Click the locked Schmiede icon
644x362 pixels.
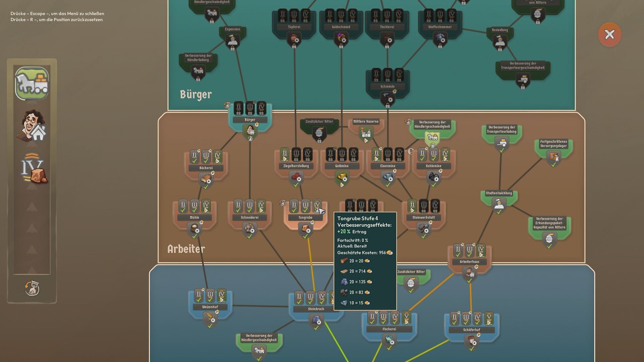pos(387,98)
